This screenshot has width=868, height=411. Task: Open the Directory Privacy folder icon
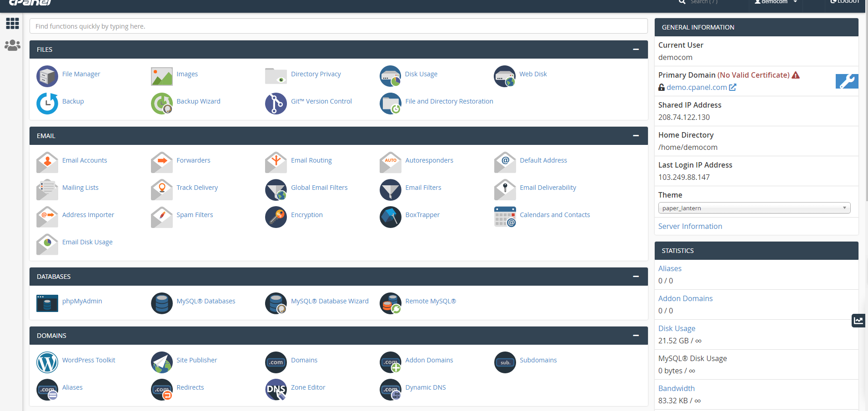point(276,76)
